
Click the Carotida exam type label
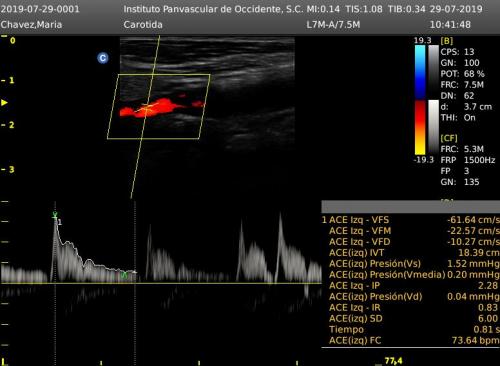pyautogui.click(x=143, y=25)
